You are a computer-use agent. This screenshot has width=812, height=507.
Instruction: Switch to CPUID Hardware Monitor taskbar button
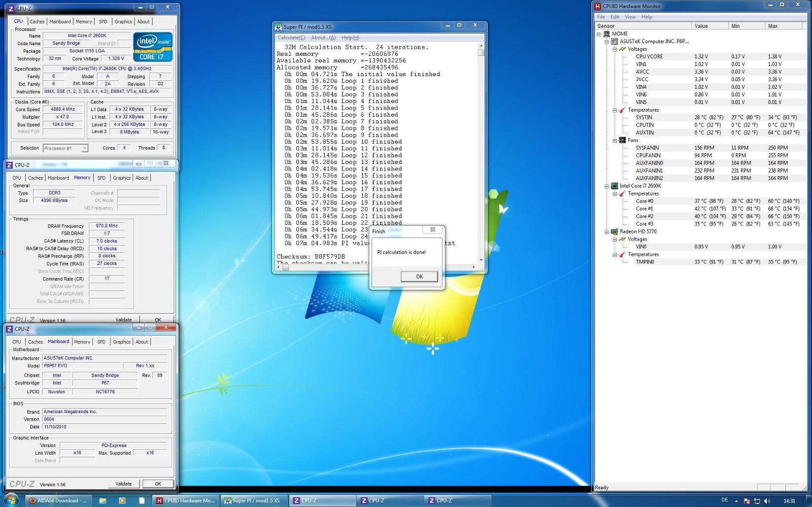[x=186, y=500]
